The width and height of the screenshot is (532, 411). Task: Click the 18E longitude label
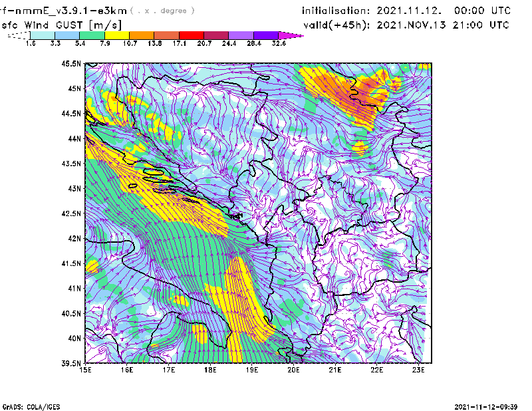[x=210, y=370]
